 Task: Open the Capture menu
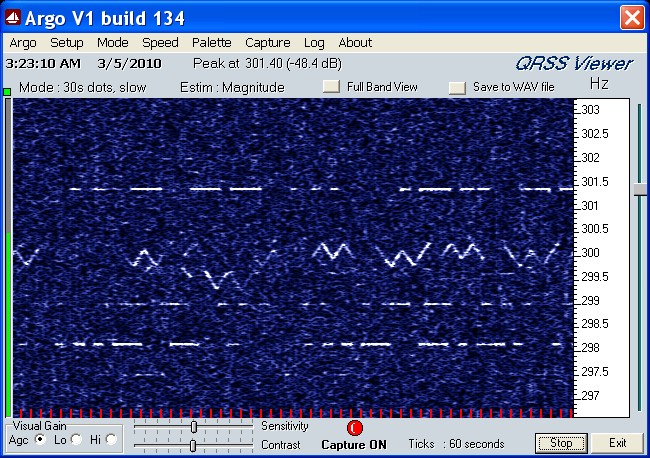coord(267,43)
